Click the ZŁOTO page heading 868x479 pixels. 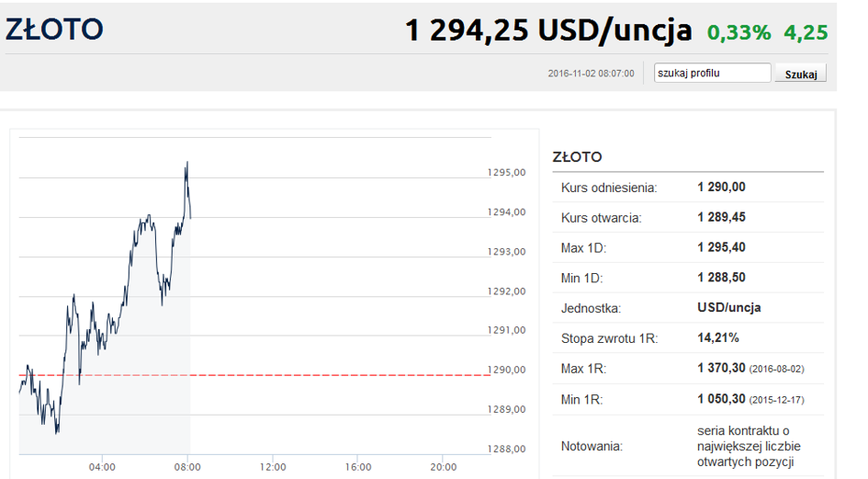coord(54,29)
